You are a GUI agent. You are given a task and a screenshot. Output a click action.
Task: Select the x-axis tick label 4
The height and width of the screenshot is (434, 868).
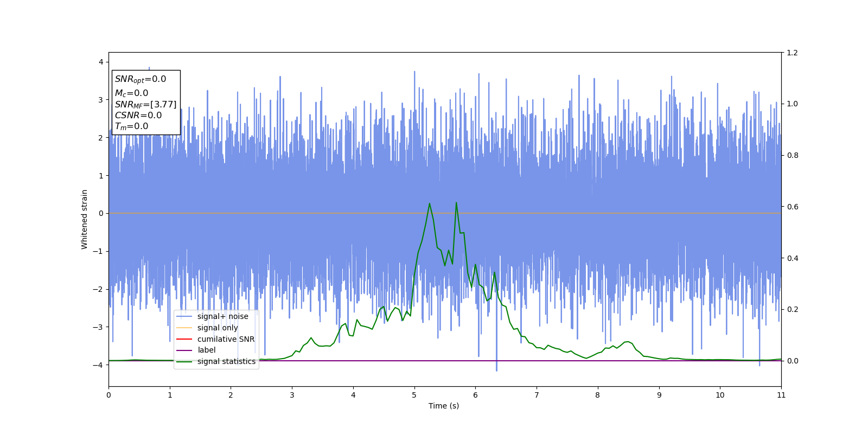(353, 395)
